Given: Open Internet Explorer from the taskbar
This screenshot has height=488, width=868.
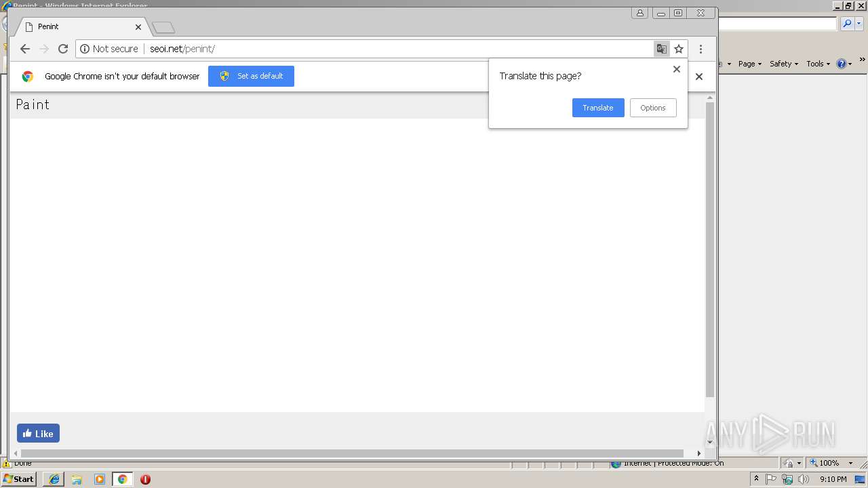Looking at the screenshot, I should 54,479.
